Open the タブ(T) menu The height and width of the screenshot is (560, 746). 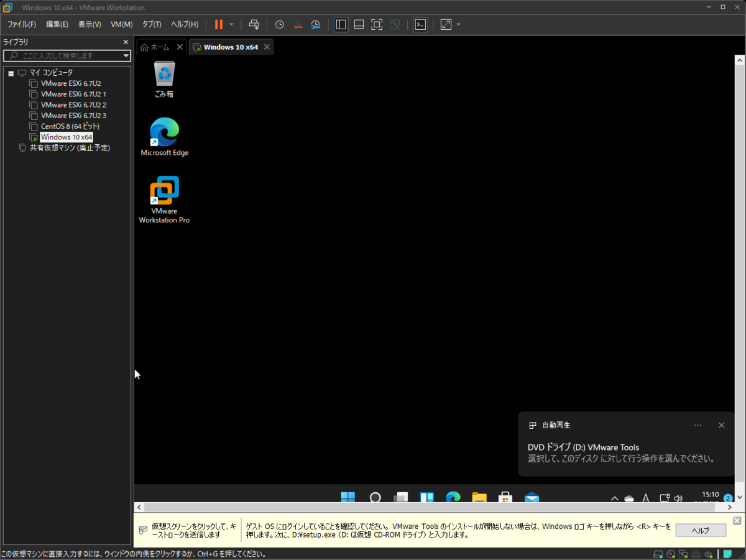[152, 24]
